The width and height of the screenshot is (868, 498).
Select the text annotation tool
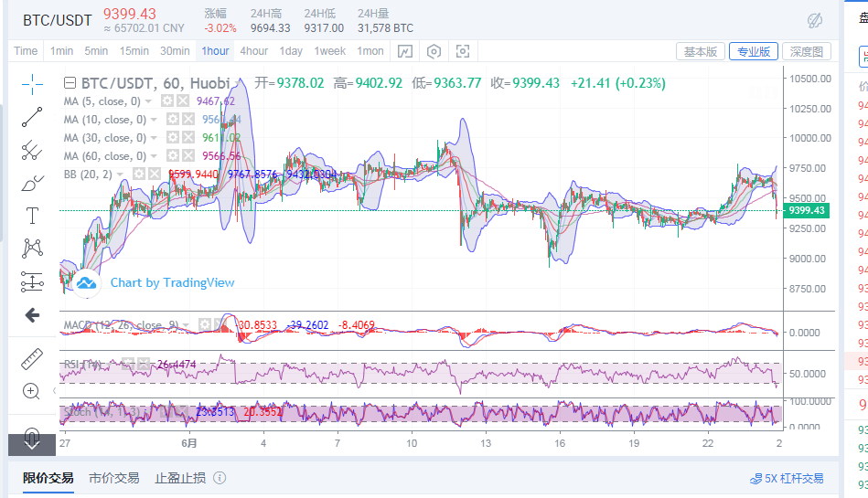(x=32, y=216)
